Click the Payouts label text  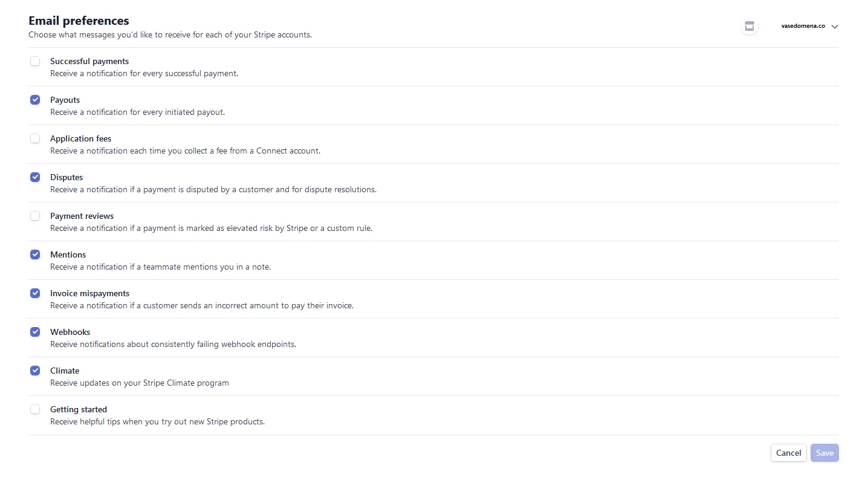(x=65, y=100)
